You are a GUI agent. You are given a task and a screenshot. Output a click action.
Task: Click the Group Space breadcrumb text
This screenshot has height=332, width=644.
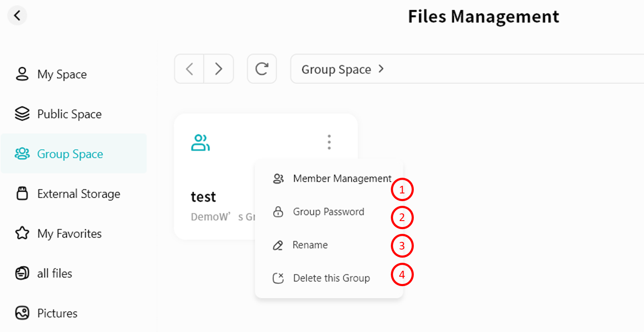pos(336,69)
